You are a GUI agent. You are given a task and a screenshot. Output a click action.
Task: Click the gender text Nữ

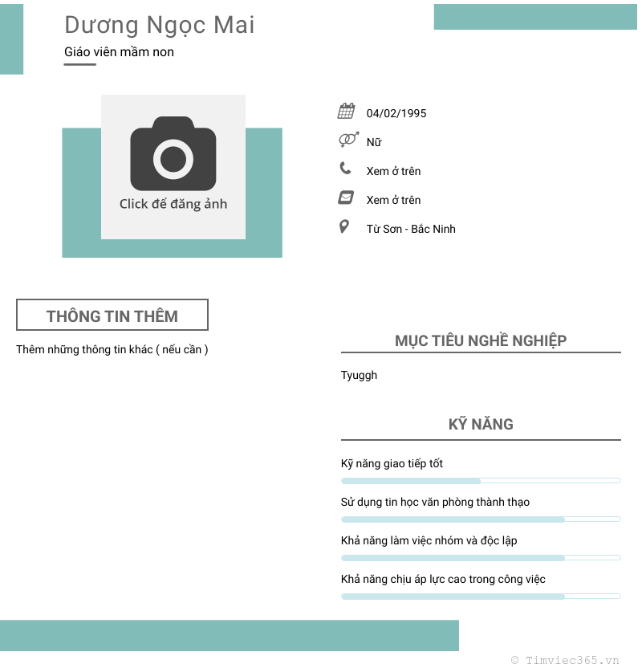point(374,142)
